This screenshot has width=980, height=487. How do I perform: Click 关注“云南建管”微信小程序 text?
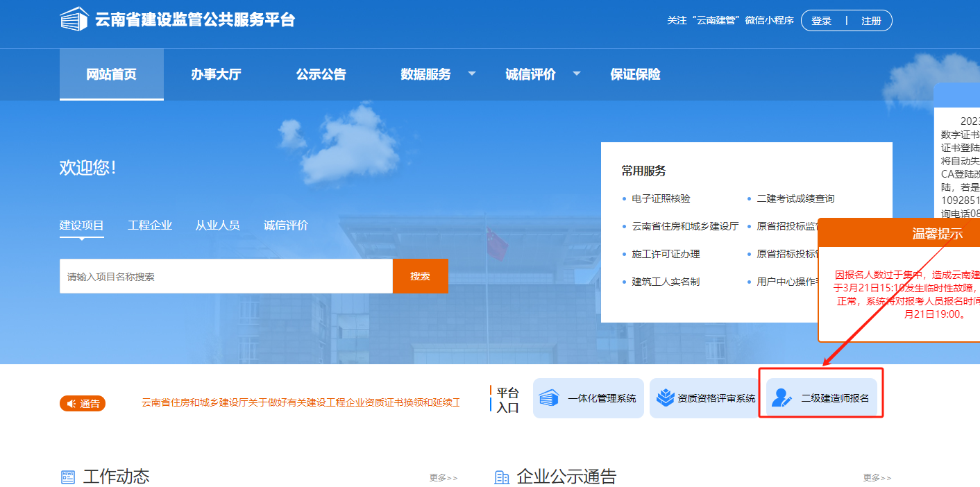(730, 21)
